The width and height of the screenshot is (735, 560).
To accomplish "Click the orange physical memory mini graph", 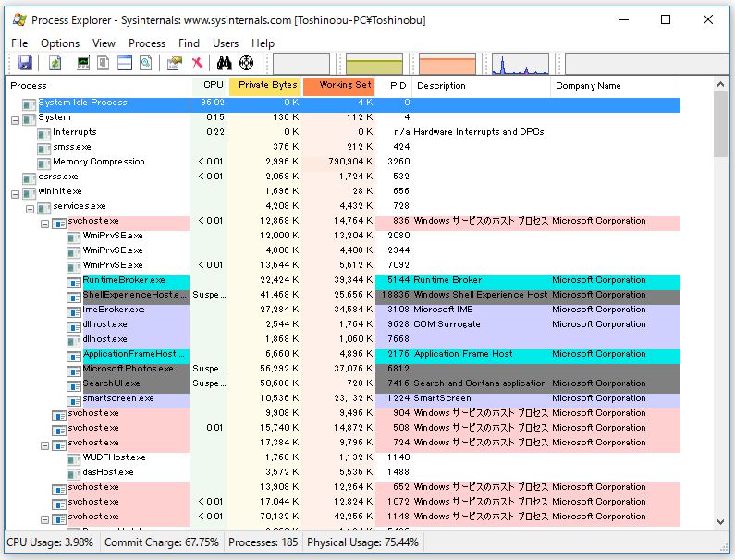I will pyautogui.click(x=447, y=64).
